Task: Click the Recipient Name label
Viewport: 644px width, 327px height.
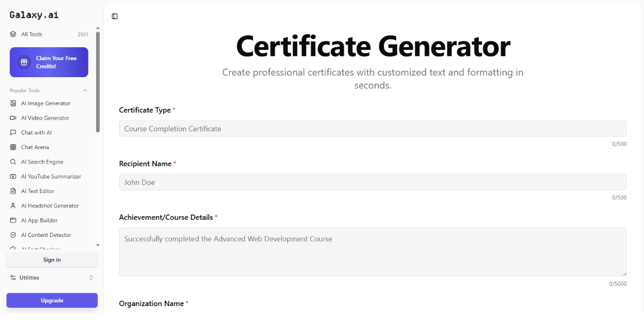Action: pyautogui.click(x=145, y=163)
